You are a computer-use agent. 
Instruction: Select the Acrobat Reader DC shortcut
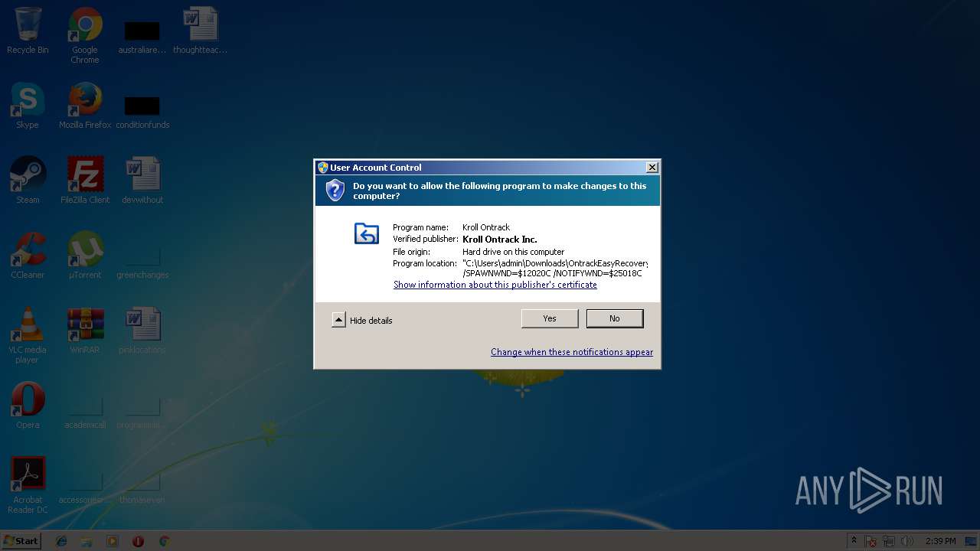click(28, 485)
